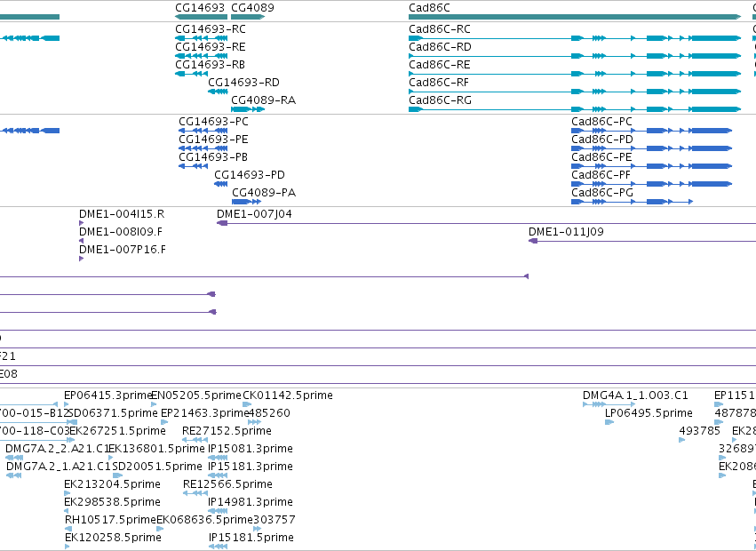This screenshot has width=756, height=551.
Task: Select transcript Cad86C-RD label
Action: pyautogui.click(x=441, y=47)
